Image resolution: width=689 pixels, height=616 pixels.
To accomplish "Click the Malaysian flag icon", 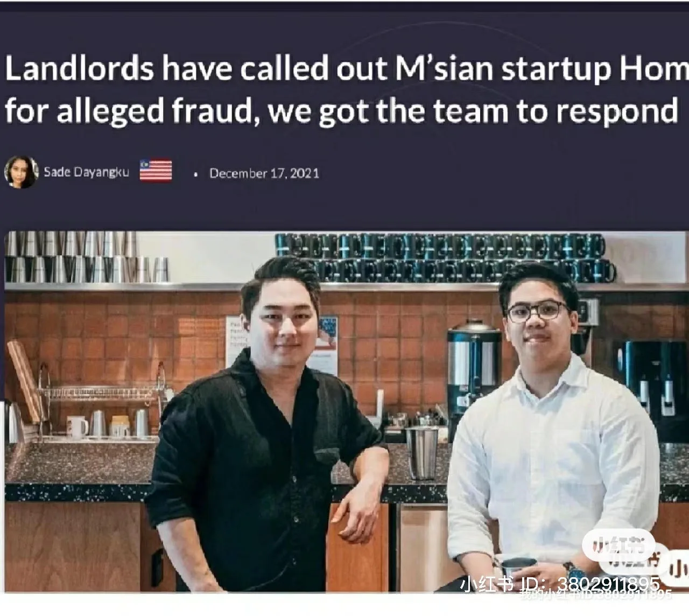I will click(x=156, y=171).
